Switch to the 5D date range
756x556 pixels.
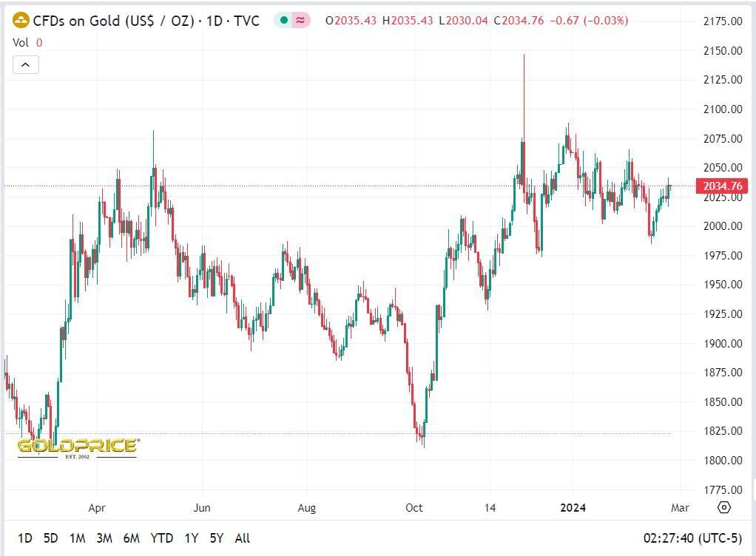tap(50, 538)
